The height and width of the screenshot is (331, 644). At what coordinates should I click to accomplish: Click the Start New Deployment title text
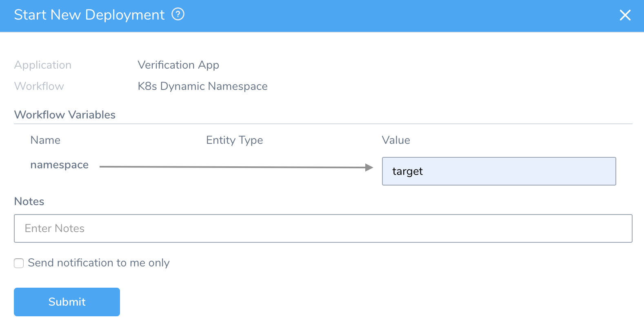[89, 15]
